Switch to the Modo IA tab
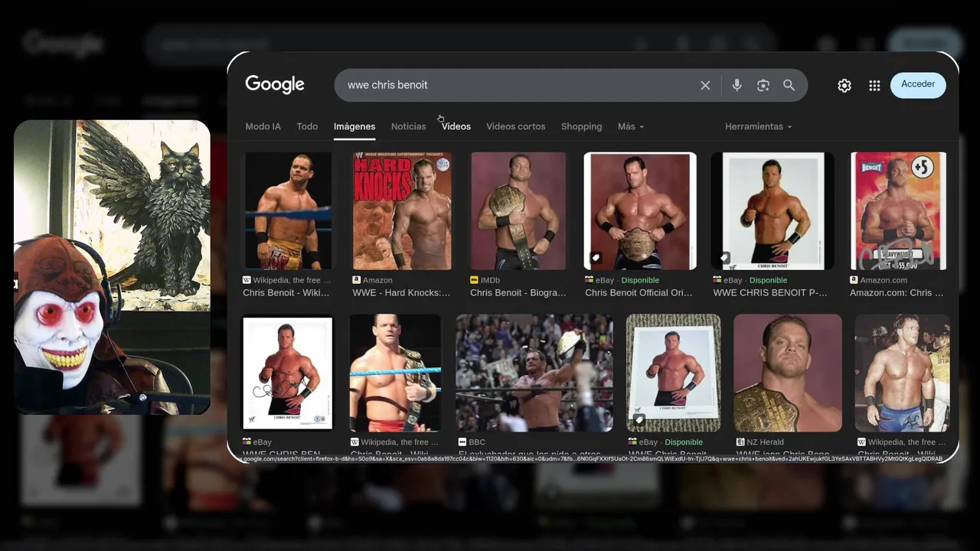The height and width of the screenshot is (551, 980). [263, 126]
